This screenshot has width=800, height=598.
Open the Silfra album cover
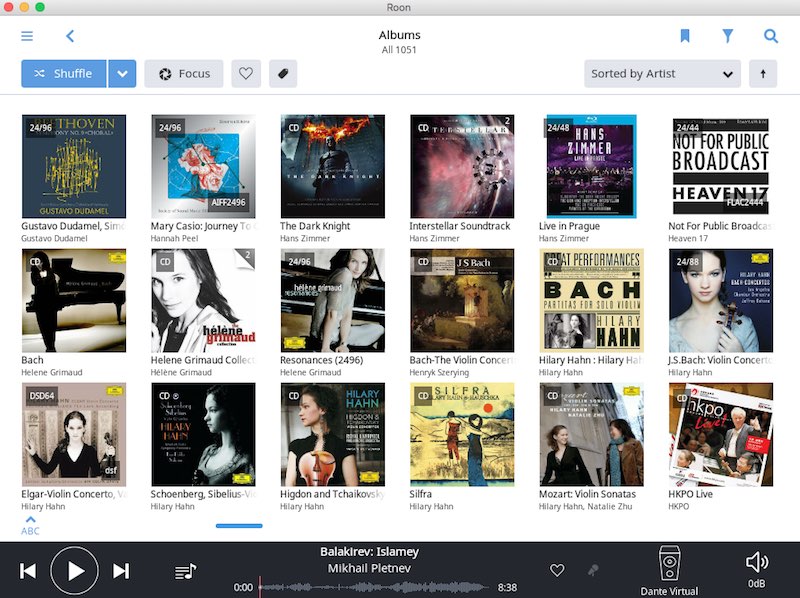point(462,435)
